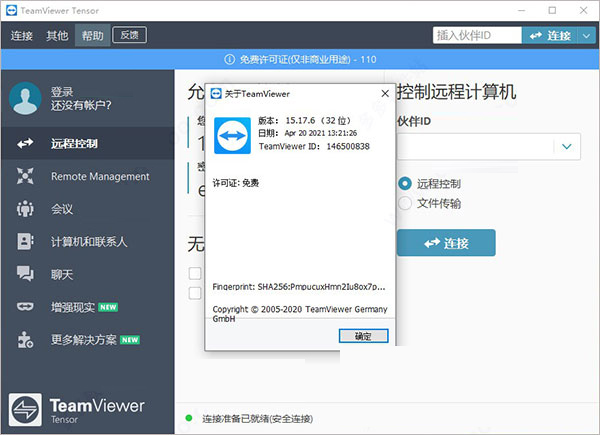Click the user avatar icon

pyautogui.click(x=25, y=98)
